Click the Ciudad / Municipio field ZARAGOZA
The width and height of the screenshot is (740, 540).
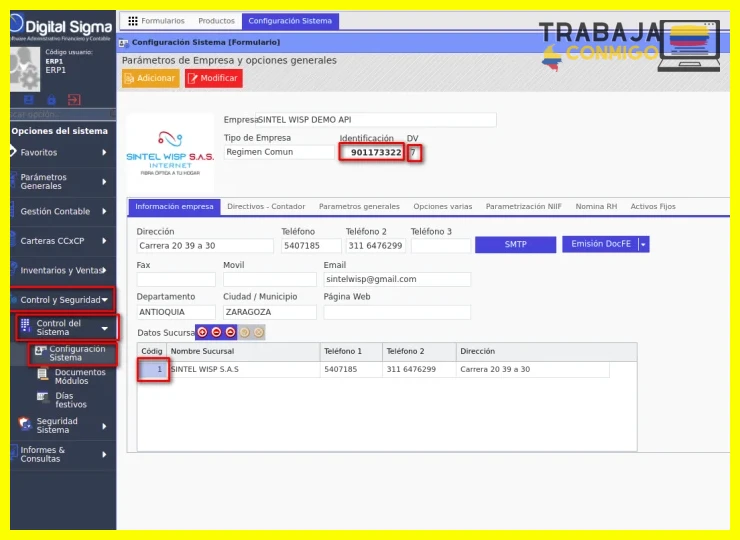click(269, 312)
